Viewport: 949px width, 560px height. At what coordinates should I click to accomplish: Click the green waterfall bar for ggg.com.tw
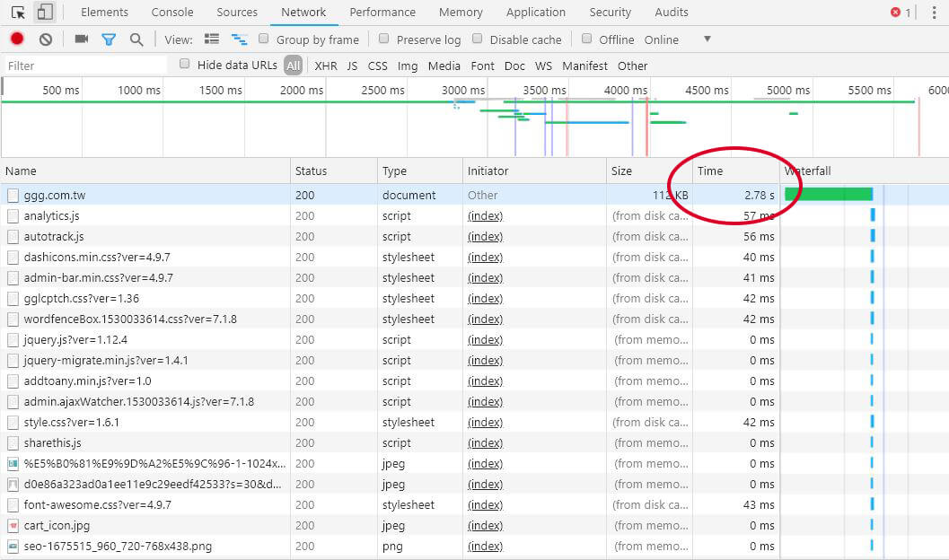point(829,194)
